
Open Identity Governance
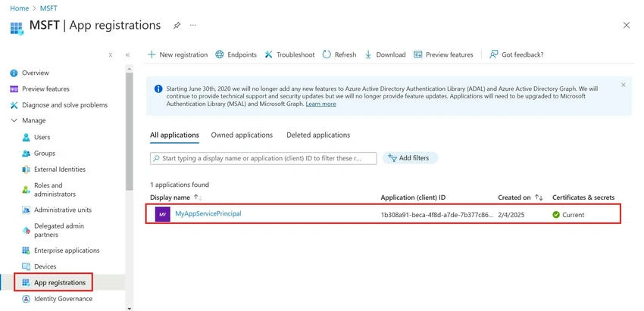(x=63, y=299)
